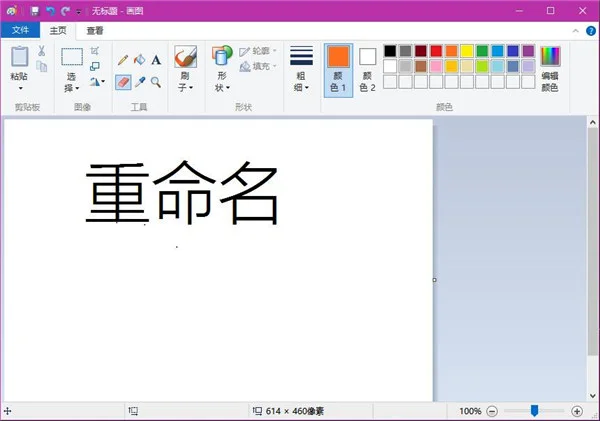The height and width of the screenshot is (421, 600).
Task: Pick the dark red swatch
Action: [421, 51]
